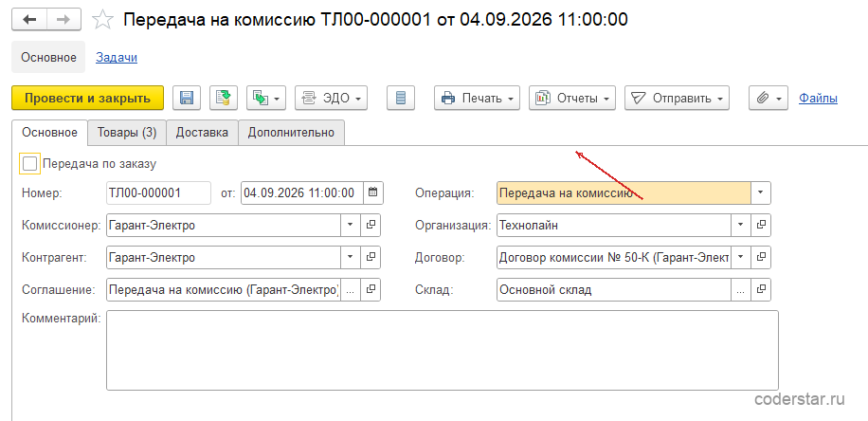Image resolution: width=868 pixels, height=421 pixels.
Task: Click the Соглашение ellipsis select button
Action: 350,289
